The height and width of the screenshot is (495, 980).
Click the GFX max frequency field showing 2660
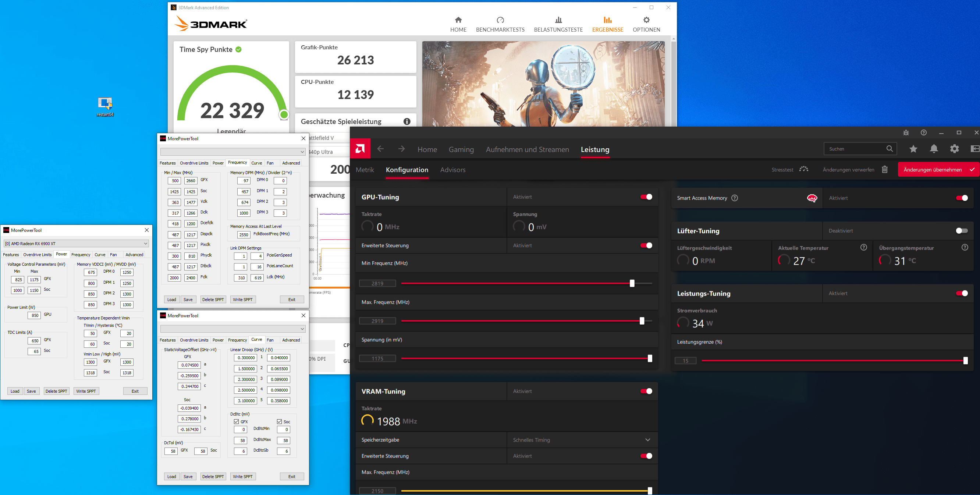click(191, 181)
